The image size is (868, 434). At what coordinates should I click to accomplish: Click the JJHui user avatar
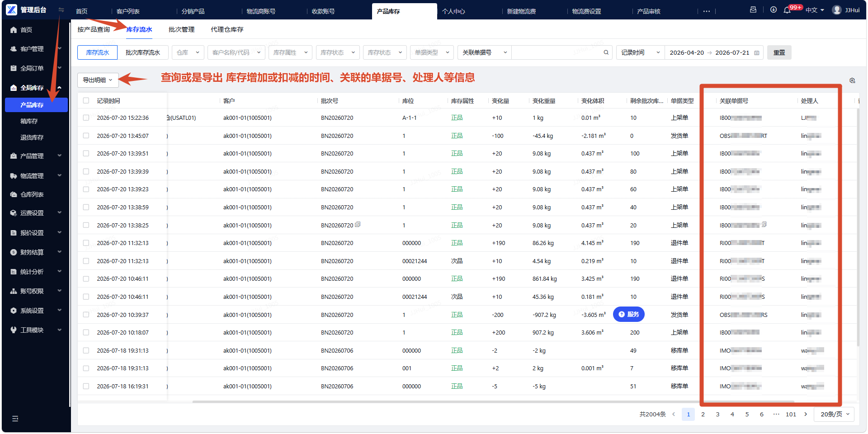[x=837, y=9]
